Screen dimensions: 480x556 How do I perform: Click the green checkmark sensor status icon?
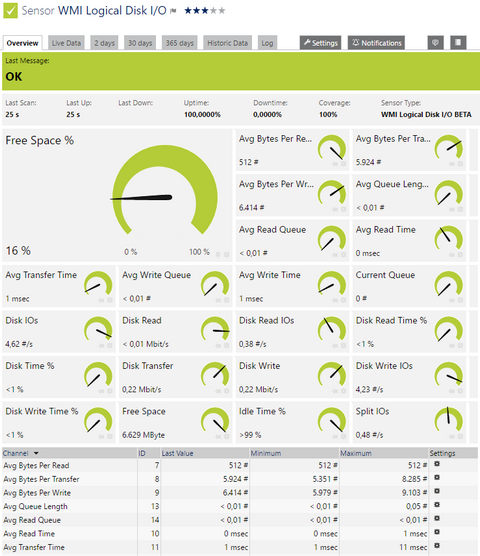10,11
